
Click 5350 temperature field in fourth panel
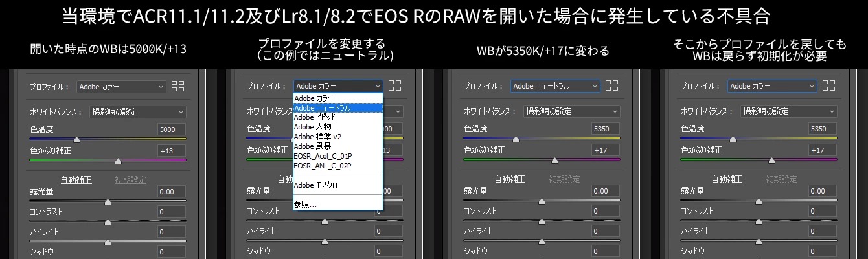coord(822,129)
